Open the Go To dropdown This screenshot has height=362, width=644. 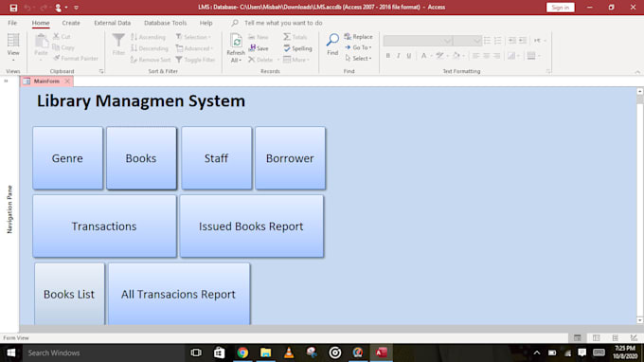pos(358,47)
